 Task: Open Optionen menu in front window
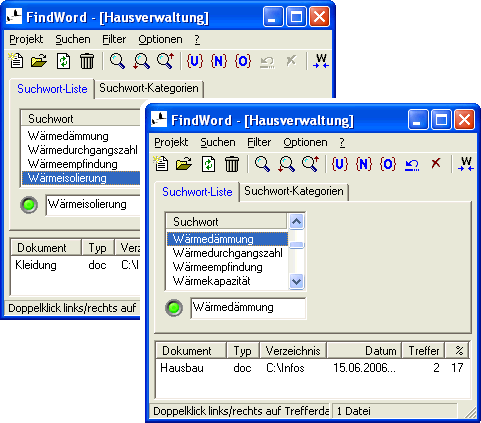[x=305, y=142]
